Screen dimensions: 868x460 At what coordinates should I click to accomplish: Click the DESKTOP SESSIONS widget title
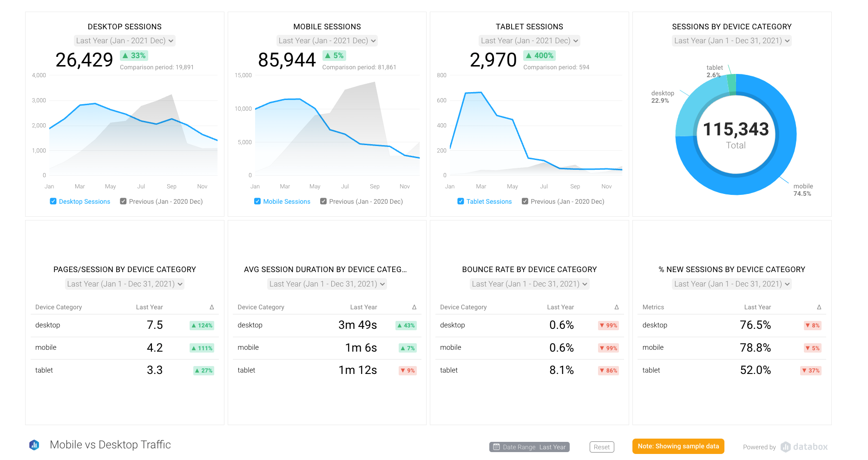tap(125, 27)
